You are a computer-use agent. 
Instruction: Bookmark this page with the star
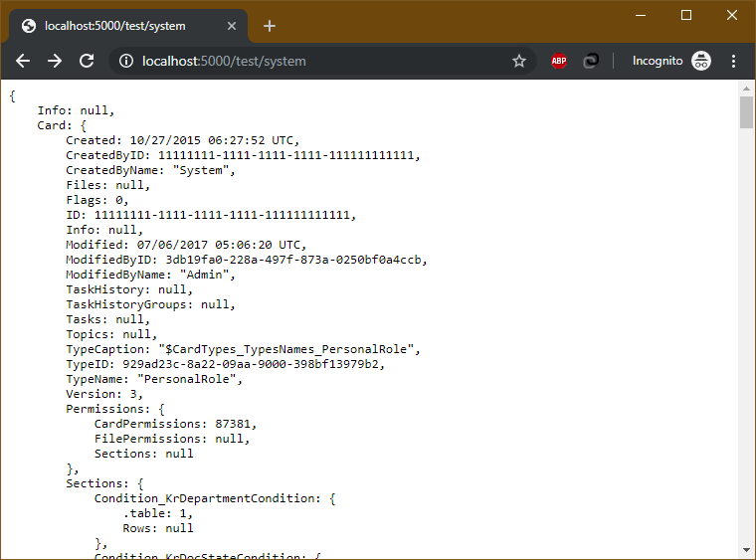coord(518,61)
